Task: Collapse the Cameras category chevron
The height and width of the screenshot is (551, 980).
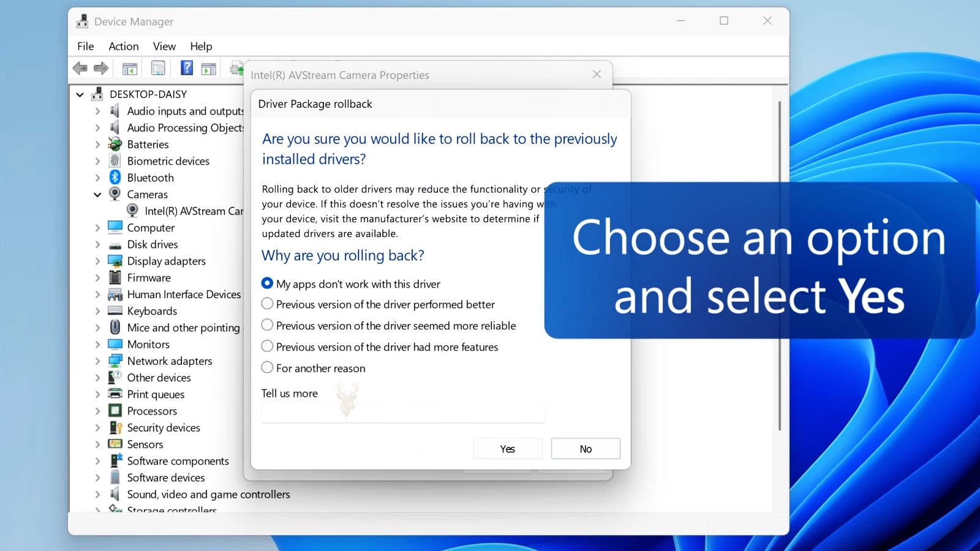Action: (97, 195)
